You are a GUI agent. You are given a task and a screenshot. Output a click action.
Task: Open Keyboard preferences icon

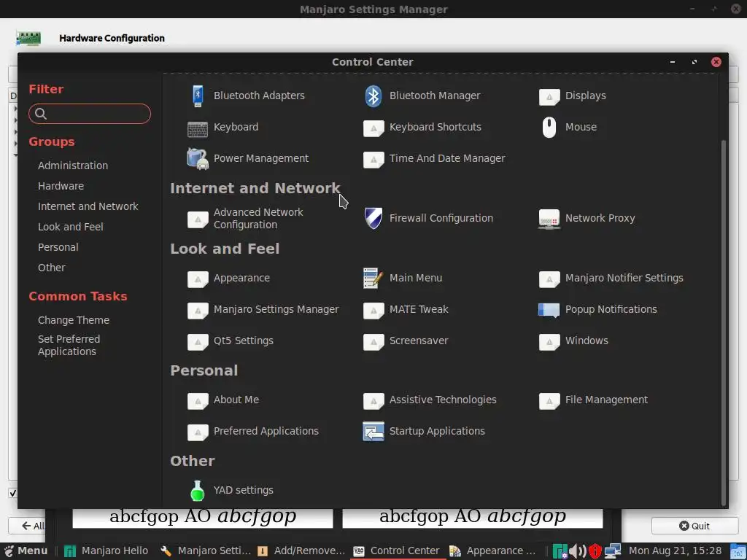(197, 128)
